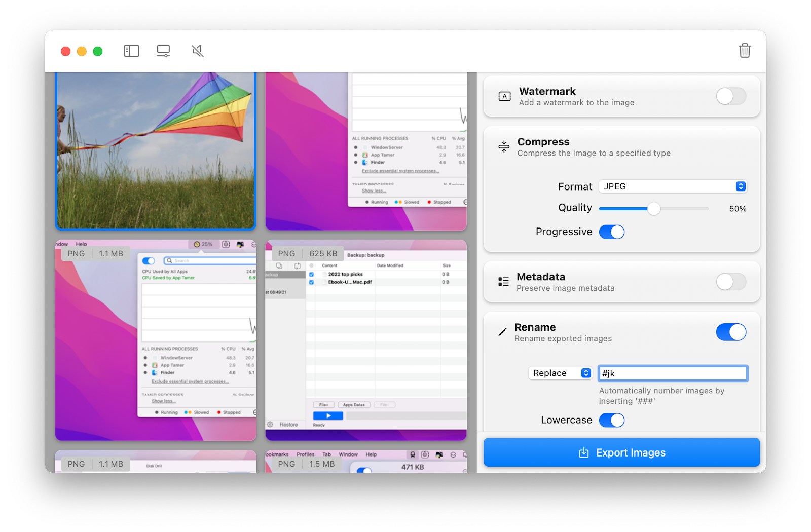Click the Format label
811x532 pixels.
tap(575, 186)
